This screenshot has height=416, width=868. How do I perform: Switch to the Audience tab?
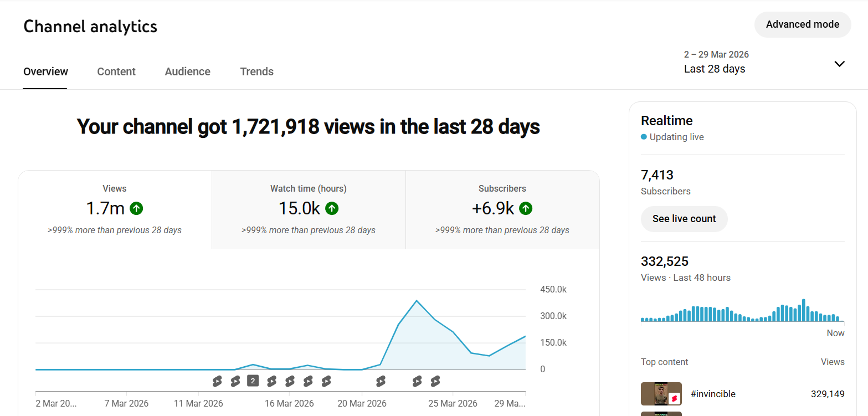[x=187, y=71]
